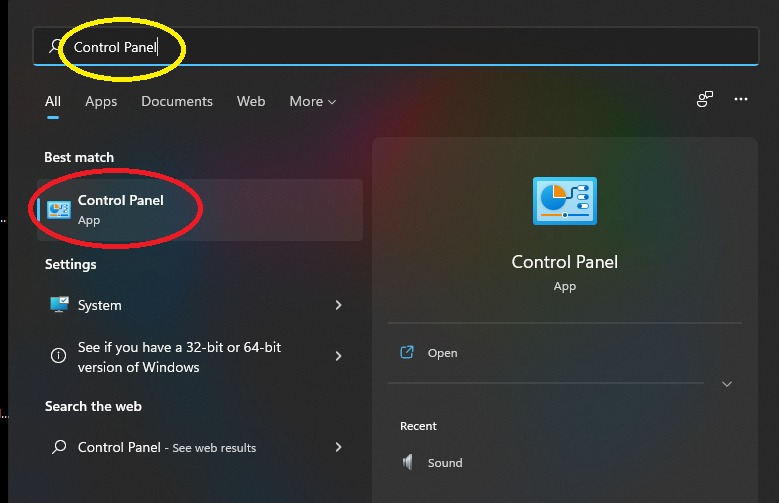Open the three-dot options menu
Viewport: 779px width, 503px height.
click(x=741, y=99)
